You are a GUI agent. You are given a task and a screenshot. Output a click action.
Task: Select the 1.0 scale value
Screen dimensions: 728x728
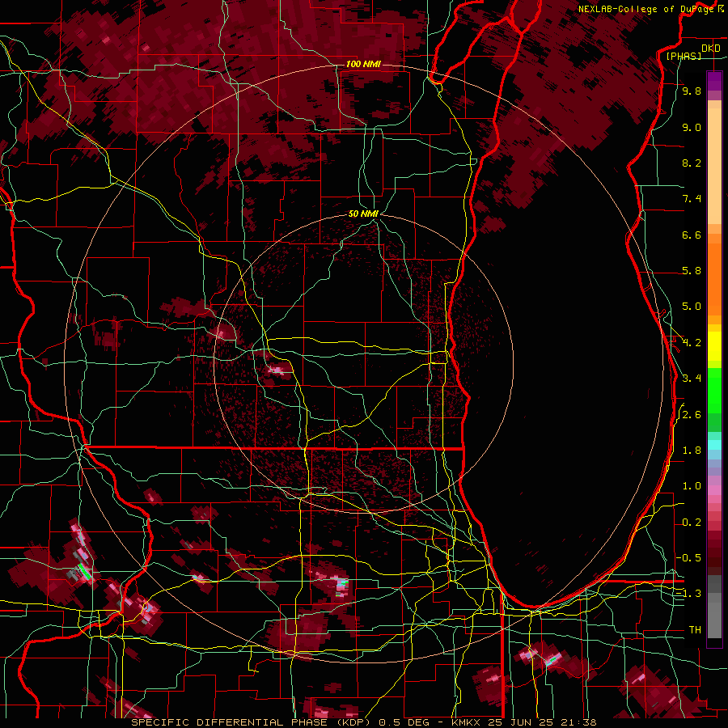point(692,487)
